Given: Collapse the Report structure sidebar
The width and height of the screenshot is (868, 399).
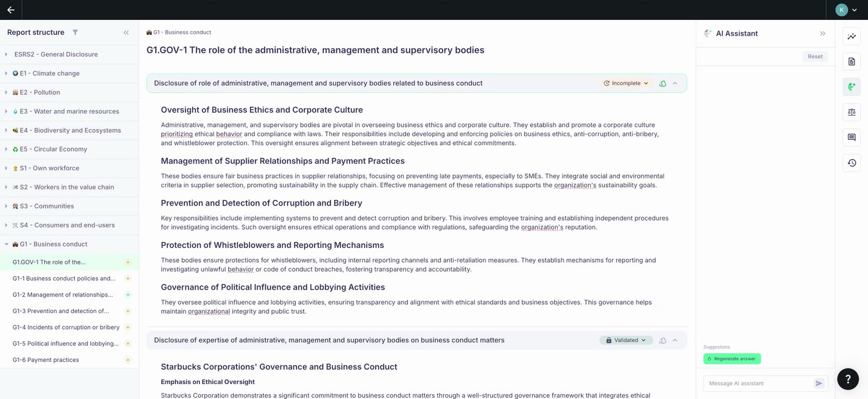Looking at the screenshot, I should pos(126,33).
